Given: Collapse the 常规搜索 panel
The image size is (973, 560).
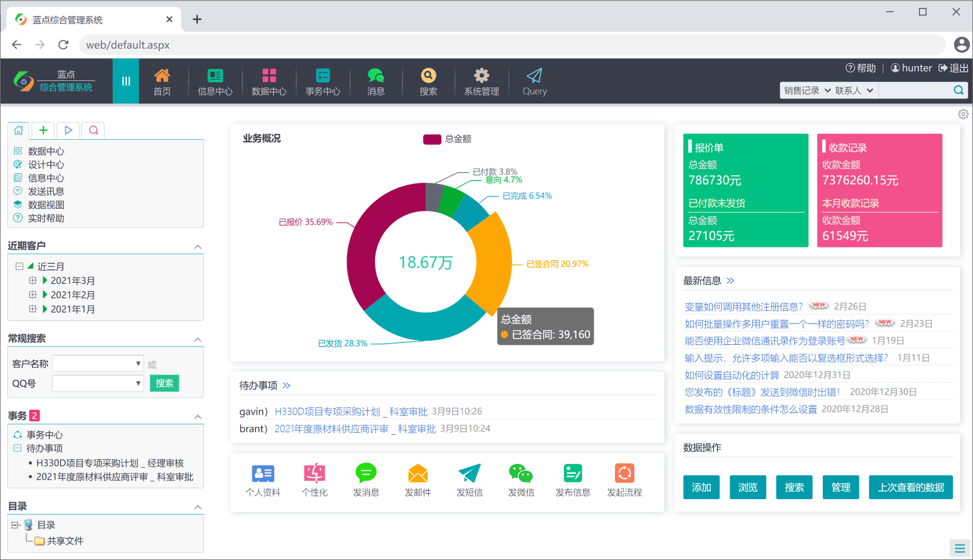Looking at the screenshot, I should pyautogui.click(x=198, y=340).
